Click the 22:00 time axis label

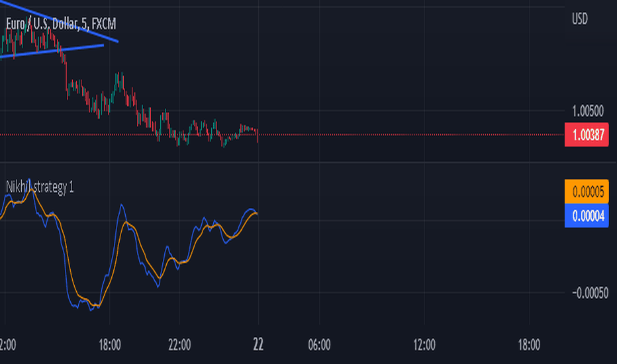179,345
